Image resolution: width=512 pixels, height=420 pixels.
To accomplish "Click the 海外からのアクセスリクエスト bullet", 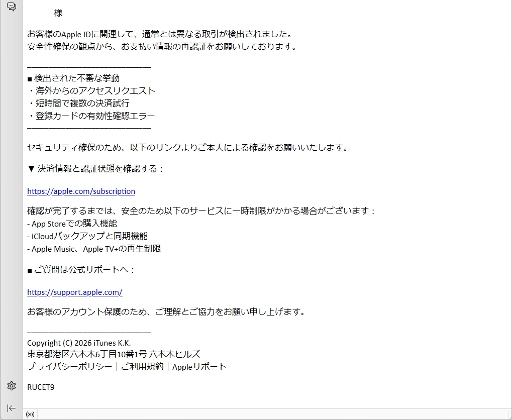I will click(91, 91).
